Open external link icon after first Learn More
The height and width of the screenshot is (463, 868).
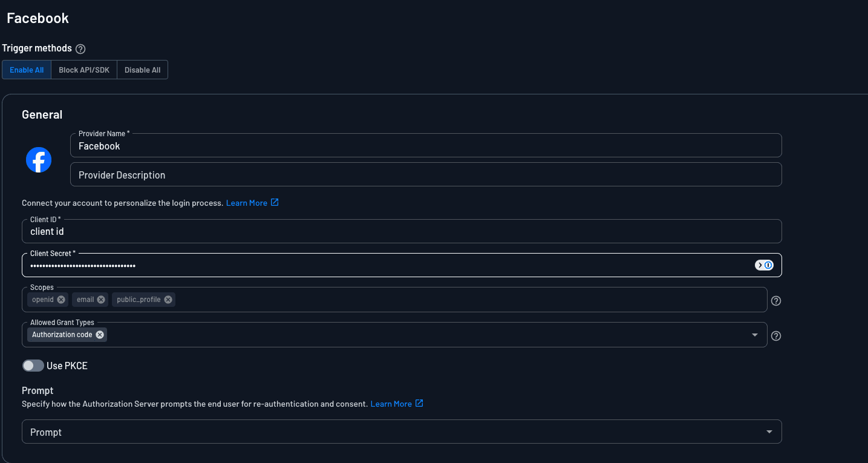pos(275,202)
